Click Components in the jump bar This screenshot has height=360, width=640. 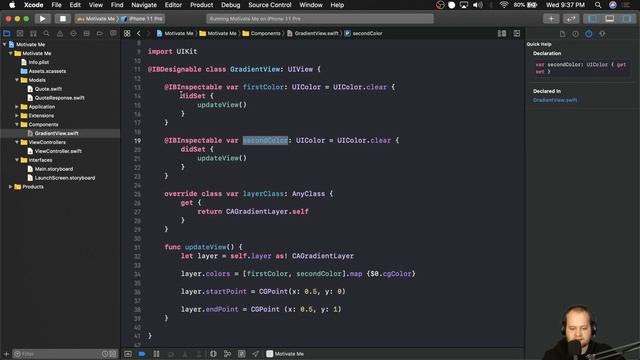262,33
